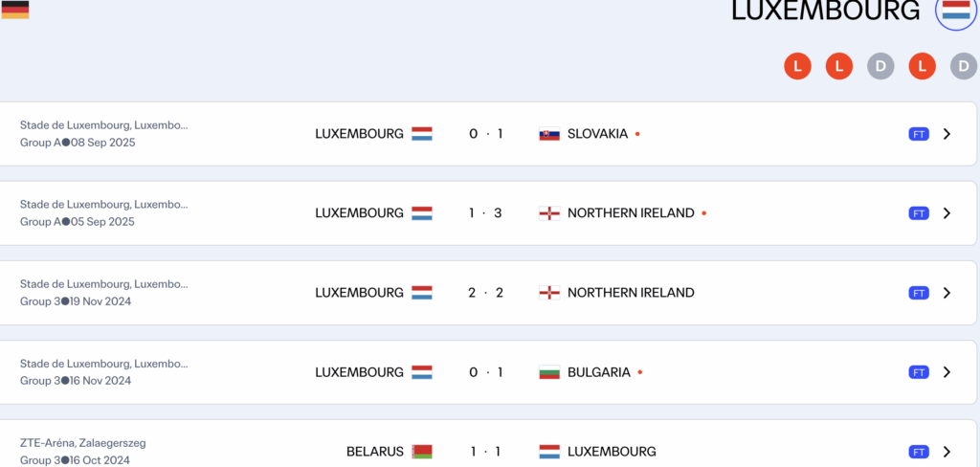Click the FT badge on the Slovakia match

919,134
